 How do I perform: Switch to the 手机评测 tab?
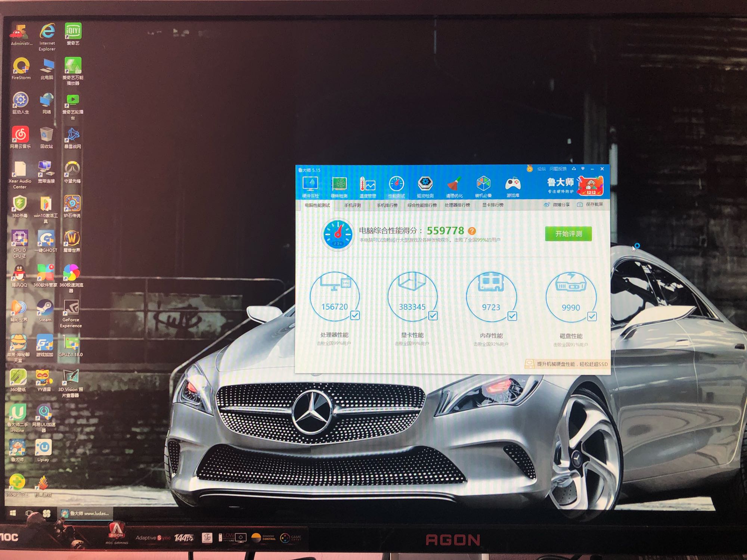pyautogui.click(x=353, y=205)
